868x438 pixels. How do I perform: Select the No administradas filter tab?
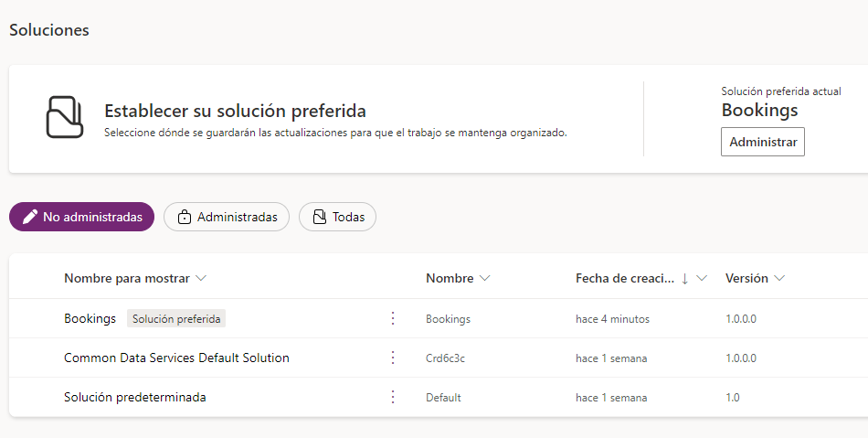coord(82,217)
